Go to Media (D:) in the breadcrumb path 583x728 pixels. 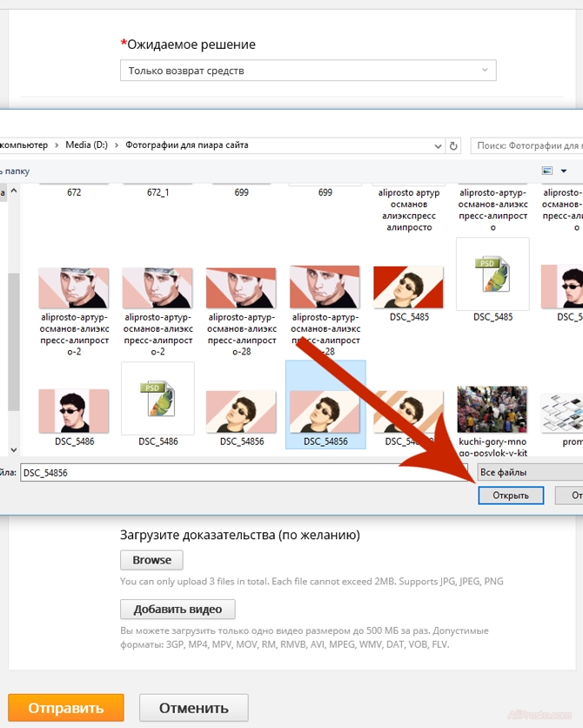[87, 145]
